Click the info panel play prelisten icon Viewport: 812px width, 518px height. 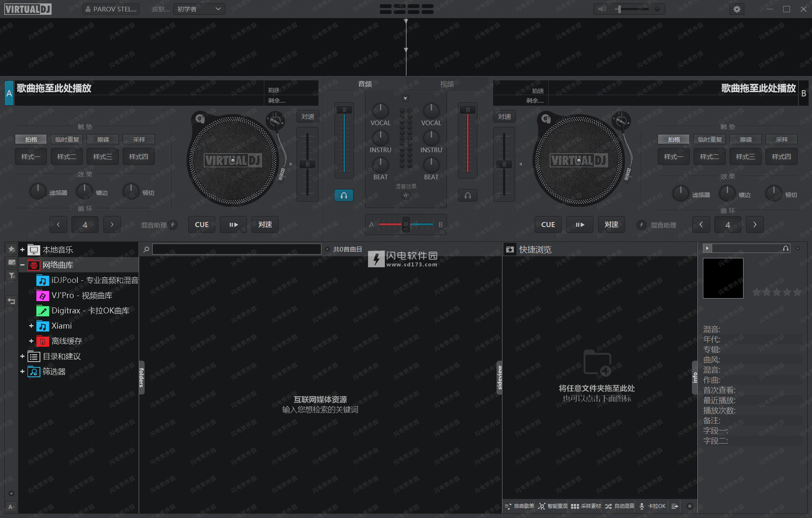point(707,248)
